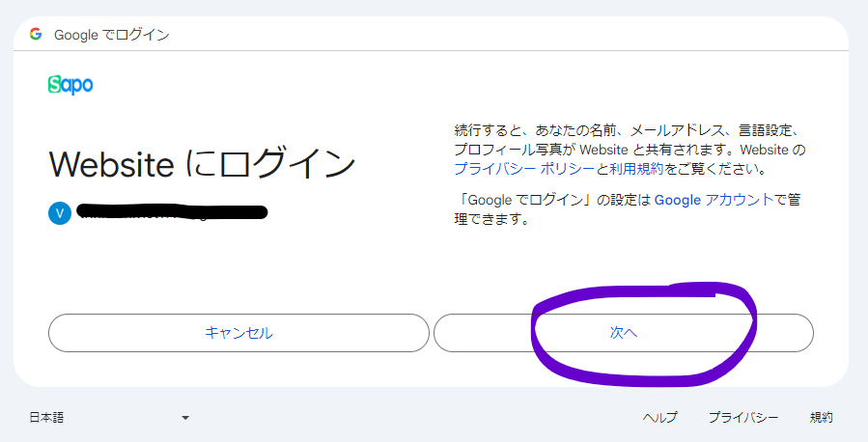Open the プライバシー footer link
868x442 pixels.
(742, 418)
